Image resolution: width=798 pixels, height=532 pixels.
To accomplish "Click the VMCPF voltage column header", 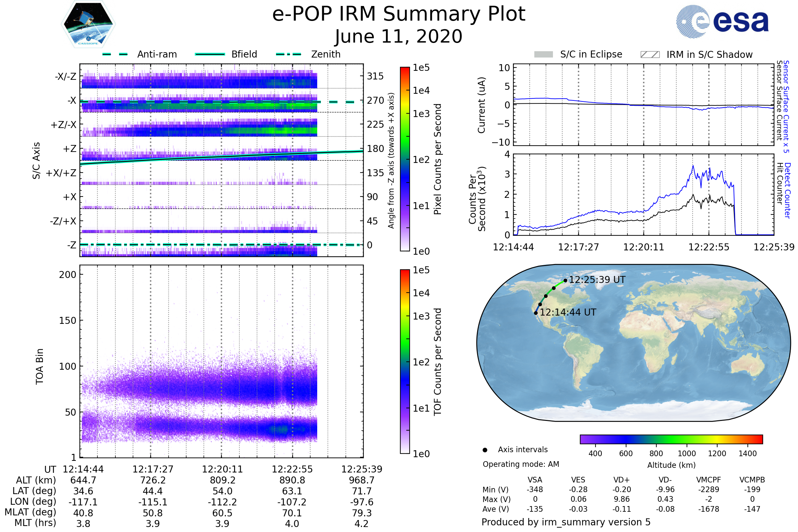I will coord(709,480).
